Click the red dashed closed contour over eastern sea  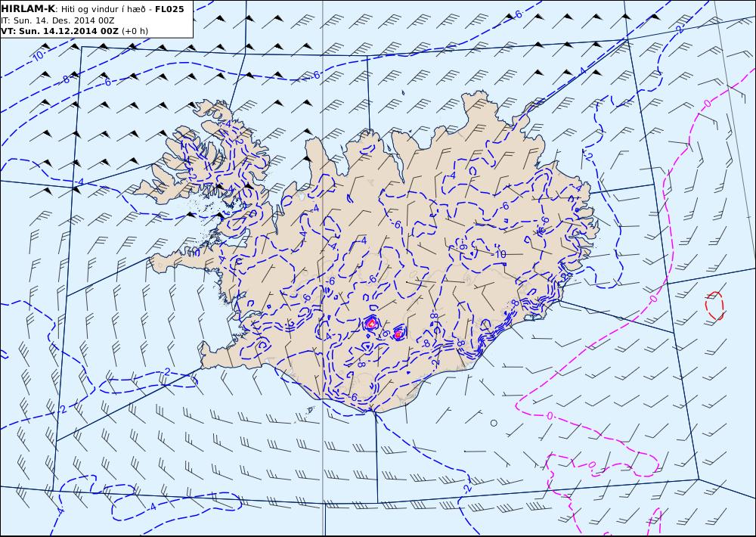[x=714, y=306]
